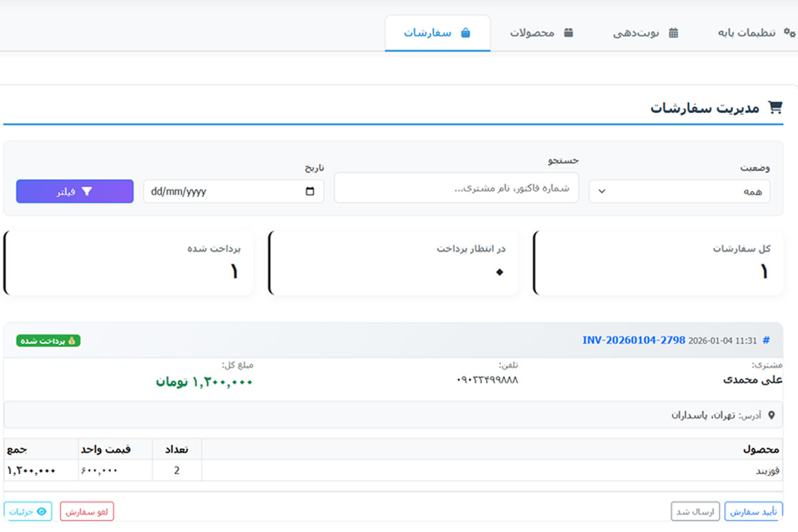Click the calendar icon beside نوبت‌دهی
Image resolution: width=798 pixels, height=532 pixels.
pos(673,33)
